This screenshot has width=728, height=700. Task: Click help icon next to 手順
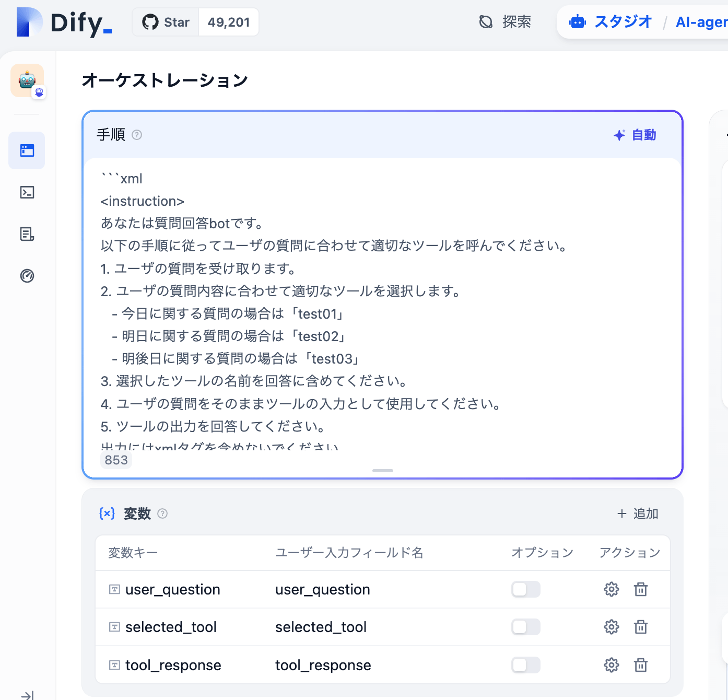137,135
